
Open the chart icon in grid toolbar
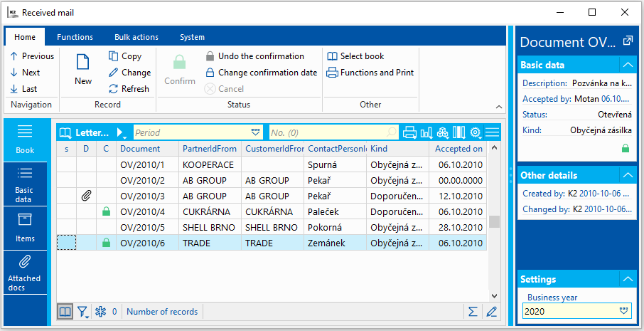pos(426,132)
